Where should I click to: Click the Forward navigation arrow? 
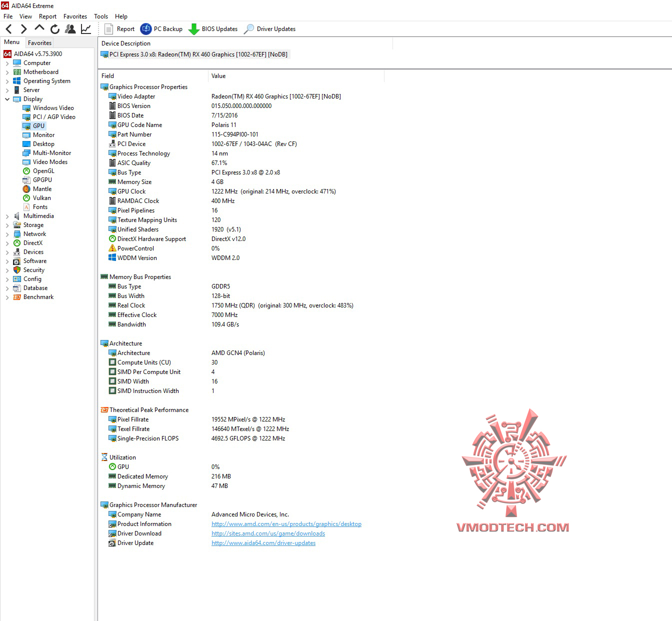(x=23, y=29)
